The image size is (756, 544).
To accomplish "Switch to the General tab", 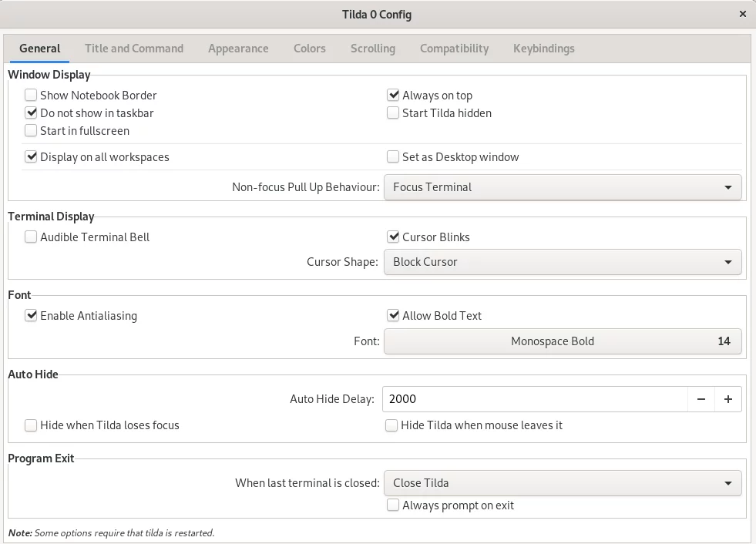I will pos(39,49).
